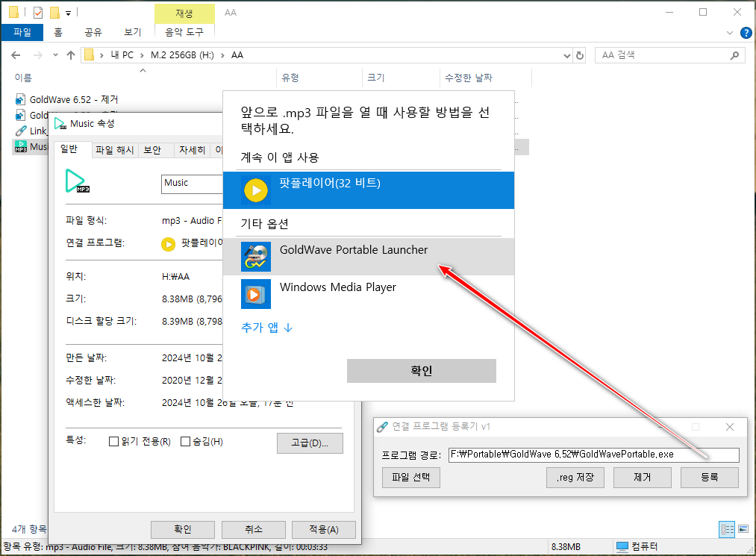
Task: Select 팟플레이어(32 비트) app icon
Action: [x=256, y=190]
